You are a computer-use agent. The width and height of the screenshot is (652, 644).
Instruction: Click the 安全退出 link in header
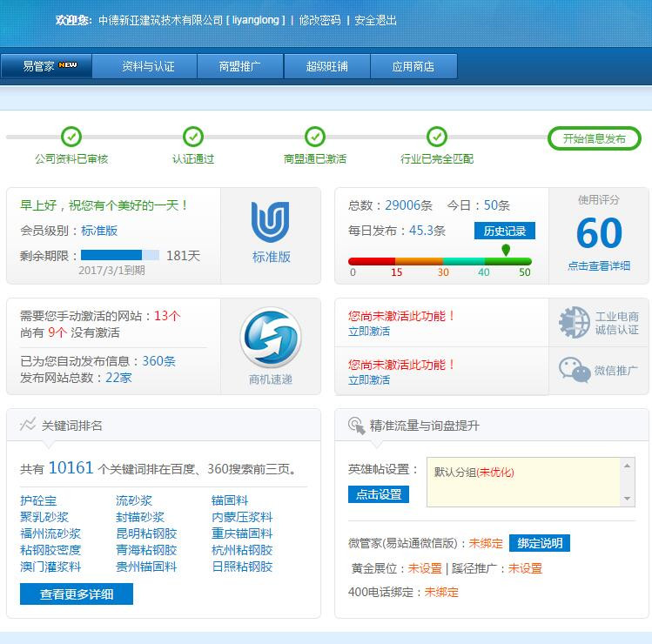coord(375,20)
